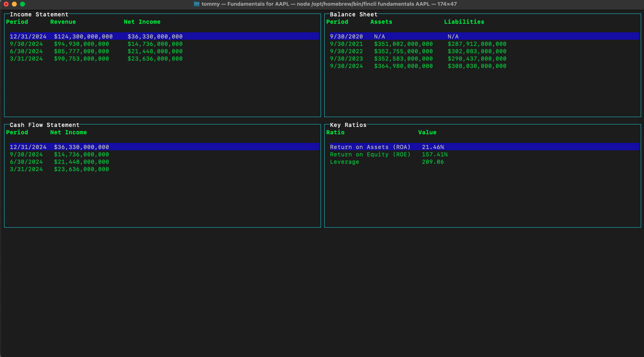Click $36,330,000,000 in Cash Flow Statement
This screenshot has height=357, width=644.
(x=81, y=147)
